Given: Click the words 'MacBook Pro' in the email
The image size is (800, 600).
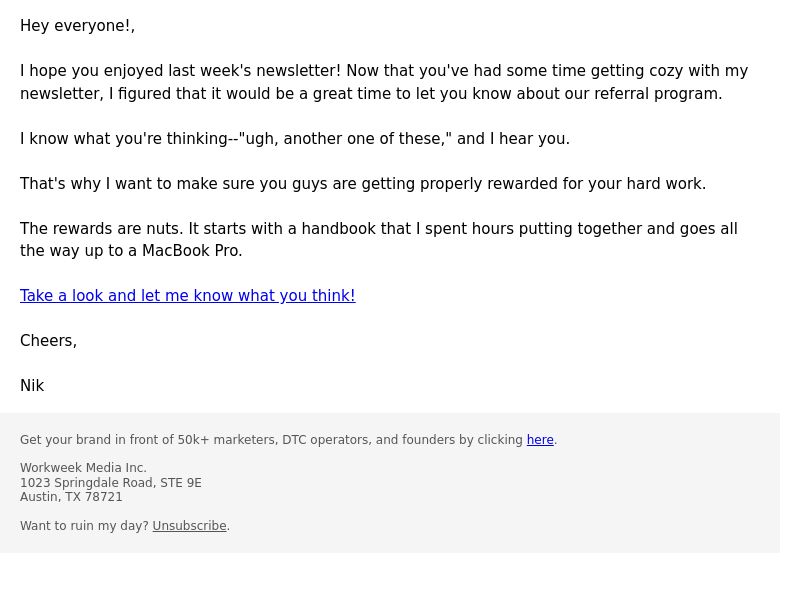Looking at the screenshot, I should (x=192, y=251).
